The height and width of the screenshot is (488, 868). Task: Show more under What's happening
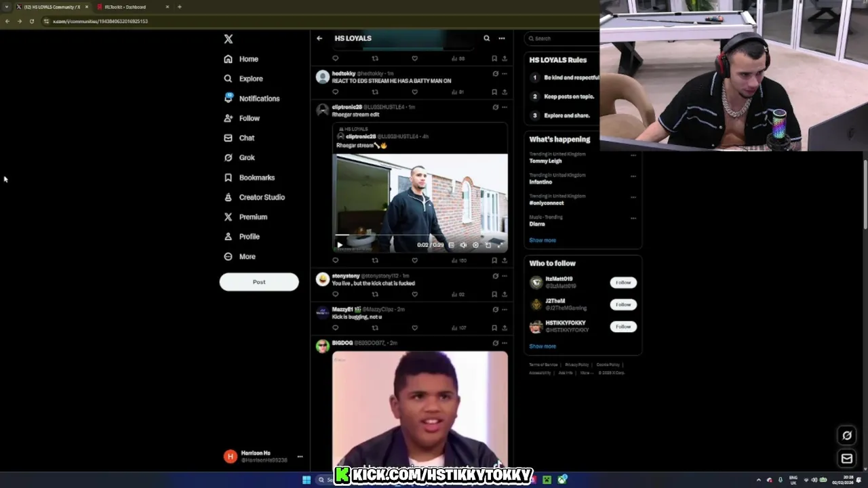(x=542, y=240)
